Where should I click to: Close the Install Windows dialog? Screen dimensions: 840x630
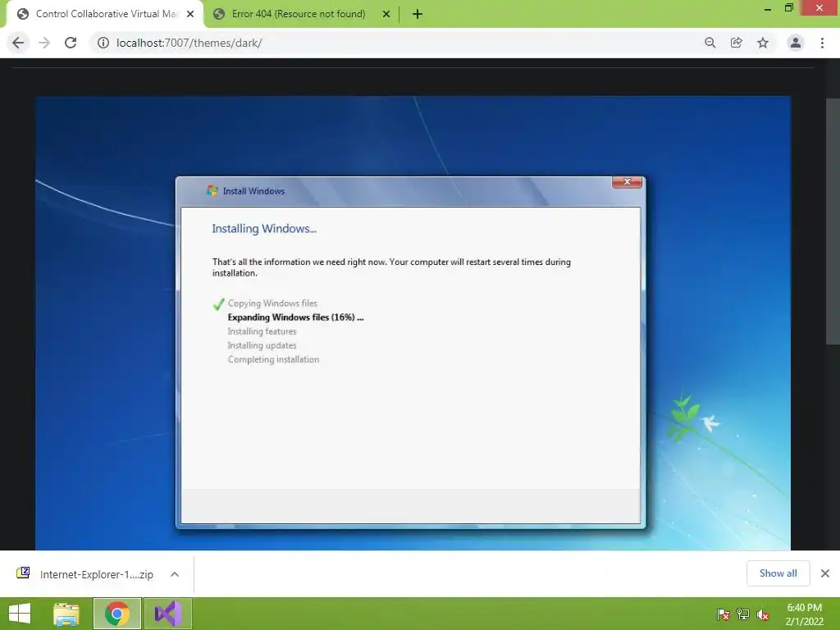coord(627,182)
